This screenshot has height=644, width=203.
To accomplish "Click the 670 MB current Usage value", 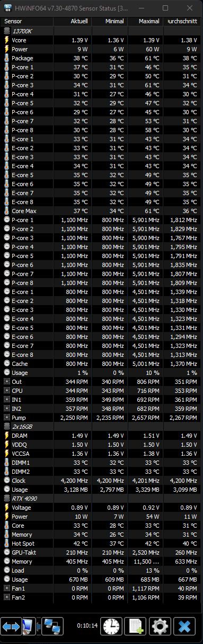I will pos(78,579).
